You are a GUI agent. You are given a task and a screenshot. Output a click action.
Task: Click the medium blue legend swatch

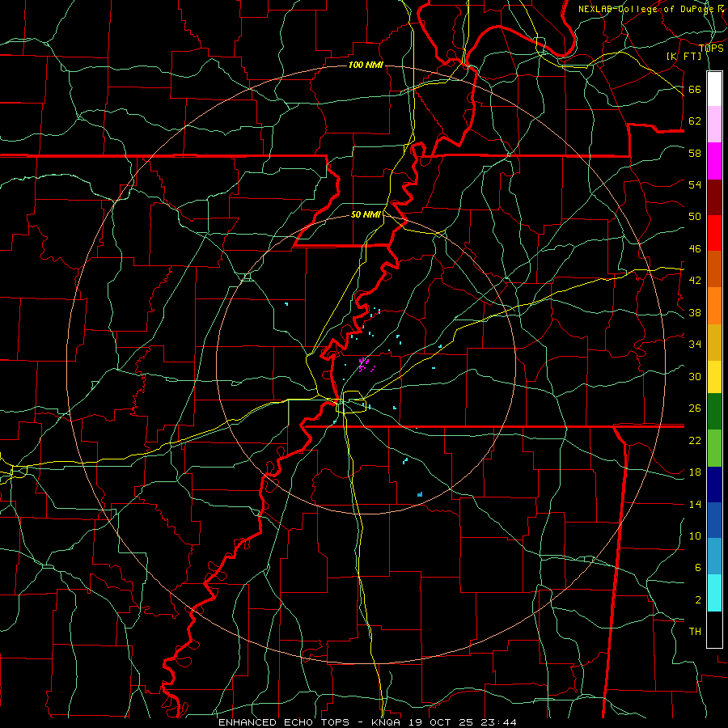[714, 520]
